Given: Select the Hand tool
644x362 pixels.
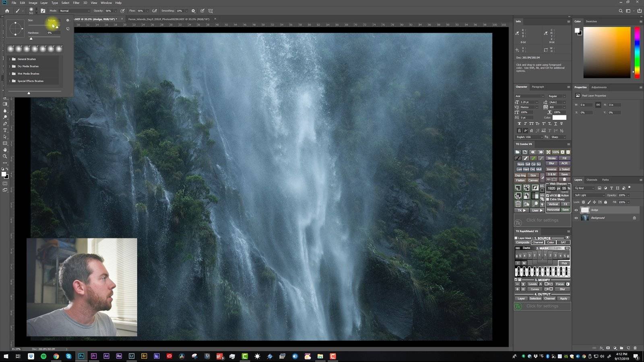Looking at the screenshot, I should (x=5, y=150).
